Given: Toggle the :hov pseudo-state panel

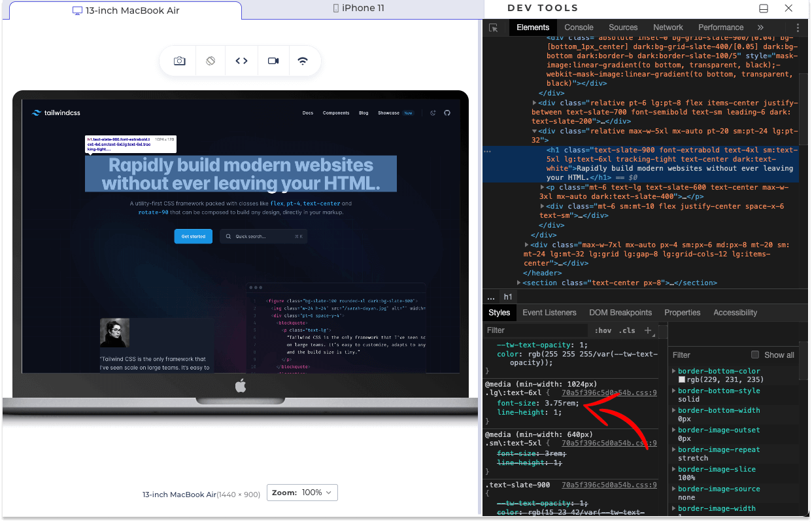Looking at the screenshot, I should click(602, 330).
